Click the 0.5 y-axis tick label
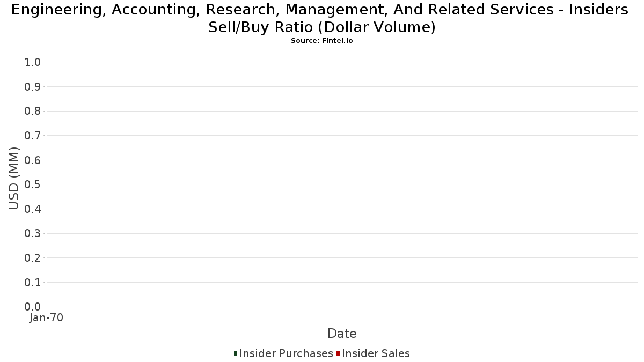The height and width of the screenshot is (362, 644). [x=33, y=184]
